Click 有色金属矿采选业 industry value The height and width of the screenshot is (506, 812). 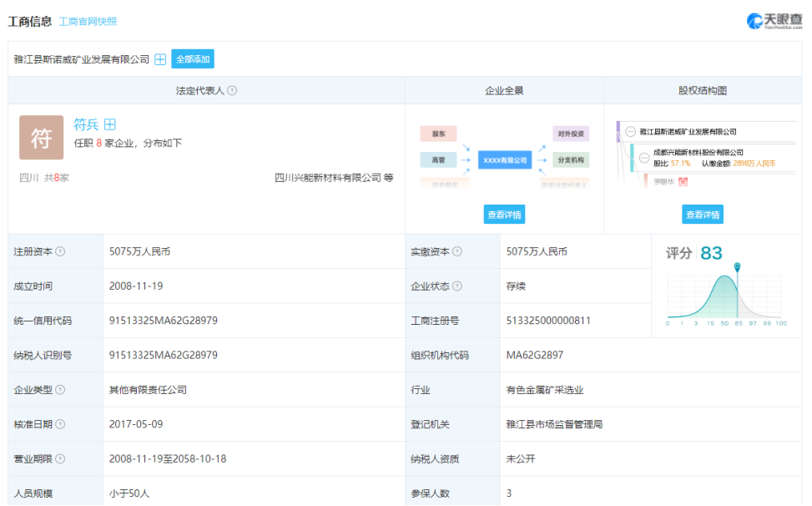click(x=544, y=390)
